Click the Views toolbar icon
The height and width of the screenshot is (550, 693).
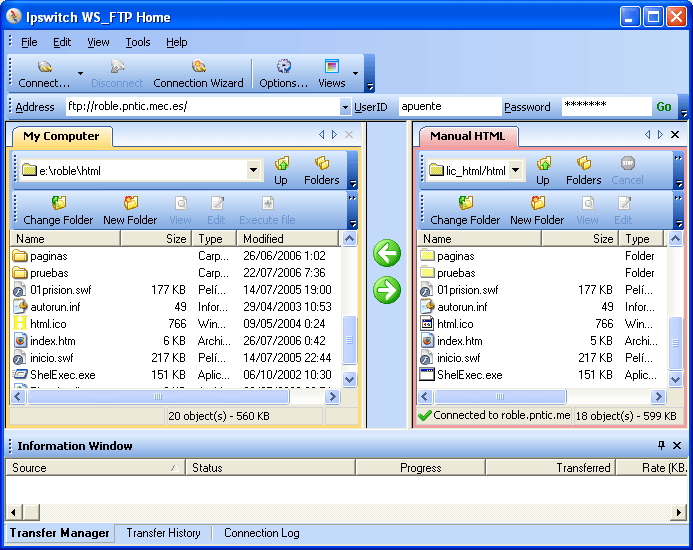pyautogui.click(x=331, y=67)
